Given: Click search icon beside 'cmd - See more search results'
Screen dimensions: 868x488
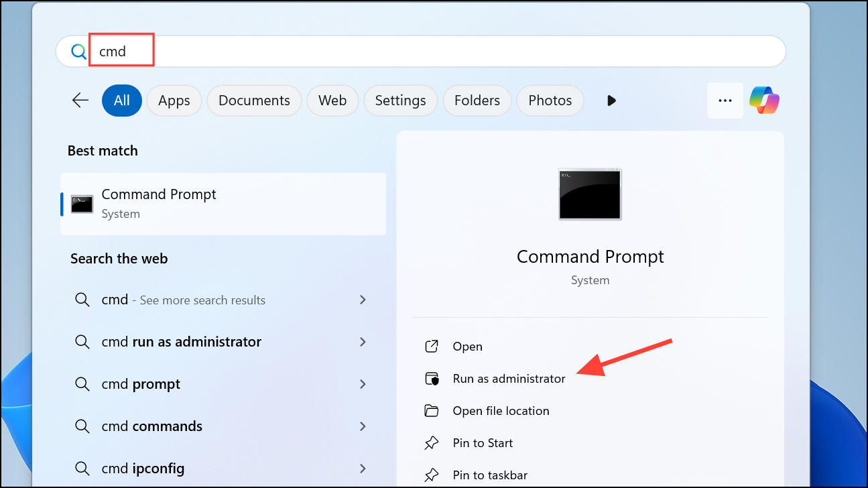Looking at the screenshot, I should [x=82, y=300].
